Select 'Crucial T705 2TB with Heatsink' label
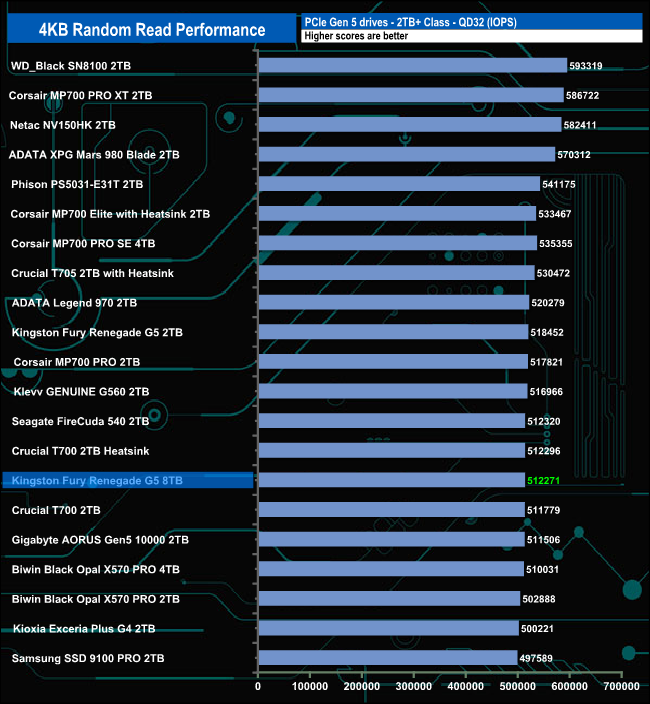650x704 pixels. [x=92, y=273]
